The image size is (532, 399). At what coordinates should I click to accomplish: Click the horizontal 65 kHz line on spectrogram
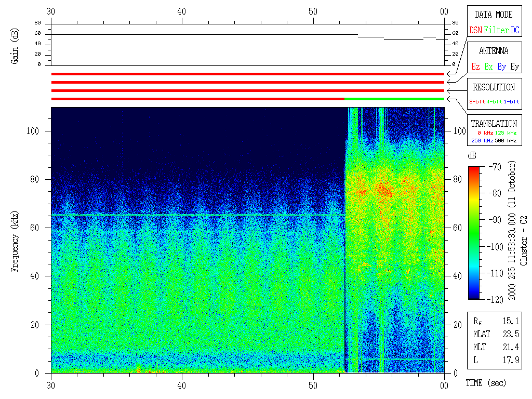pos(197,215)
